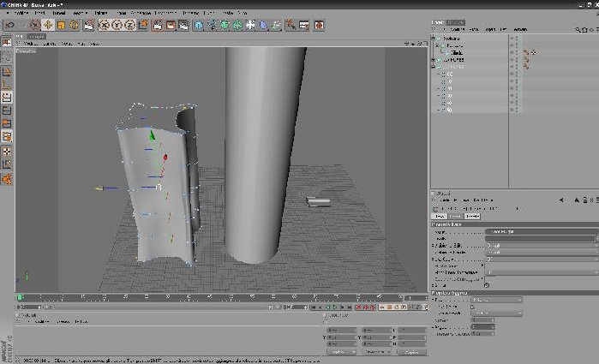Click the magnifier search icon in Object Manager
This screenshot has width=599, height=364.
tap(578, 29)
